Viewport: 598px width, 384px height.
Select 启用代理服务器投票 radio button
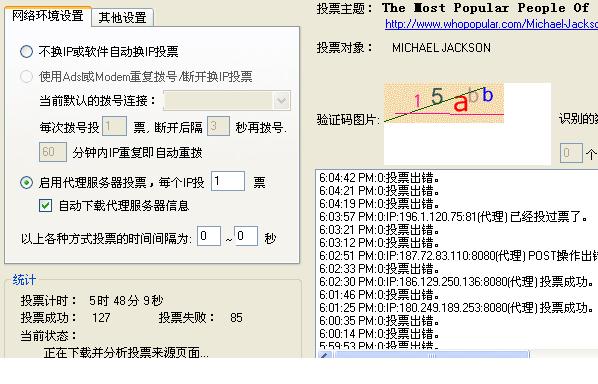[x=26, y=183]
